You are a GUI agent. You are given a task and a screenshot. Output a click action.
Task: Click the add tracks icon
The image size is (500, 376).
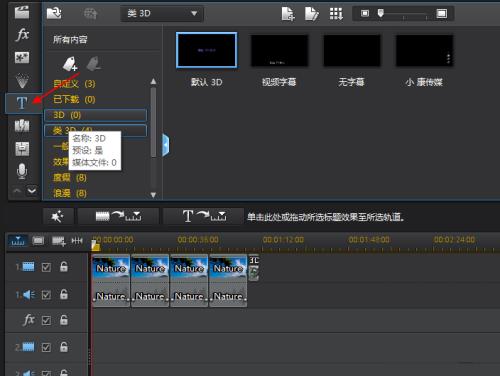tap(59, 240)
